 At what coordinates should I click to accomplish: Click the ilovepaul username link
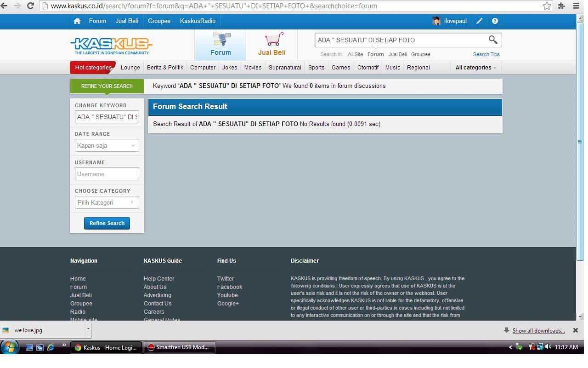coord(455,21)
